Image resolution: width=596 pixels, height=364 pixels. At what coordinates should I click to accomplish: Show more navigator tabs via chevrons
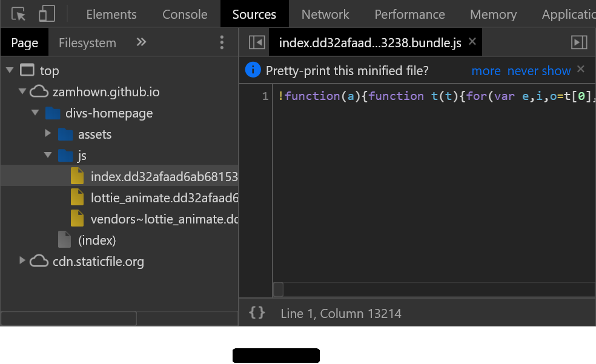pyautogui.click(x=141, y=42)
